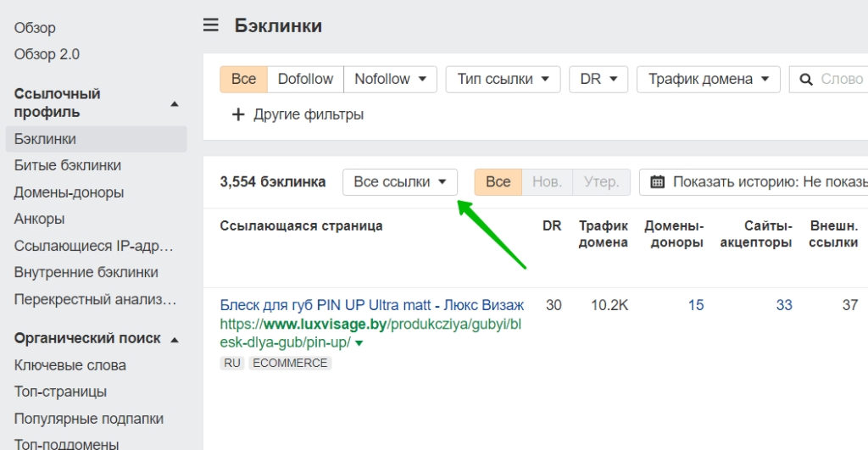Select Утер. backlinks toggle
Image resolution: width=868 pixels, height=450 pixels.
[x=601, y=182]
